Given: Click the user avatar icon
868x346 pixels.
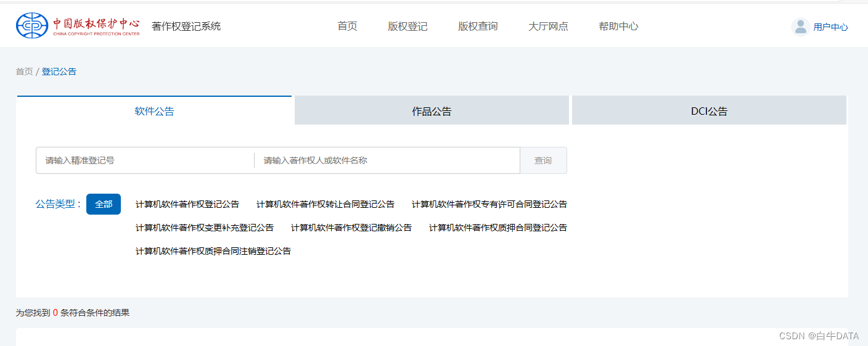Looking at the screenshot, I should point(800,27).
